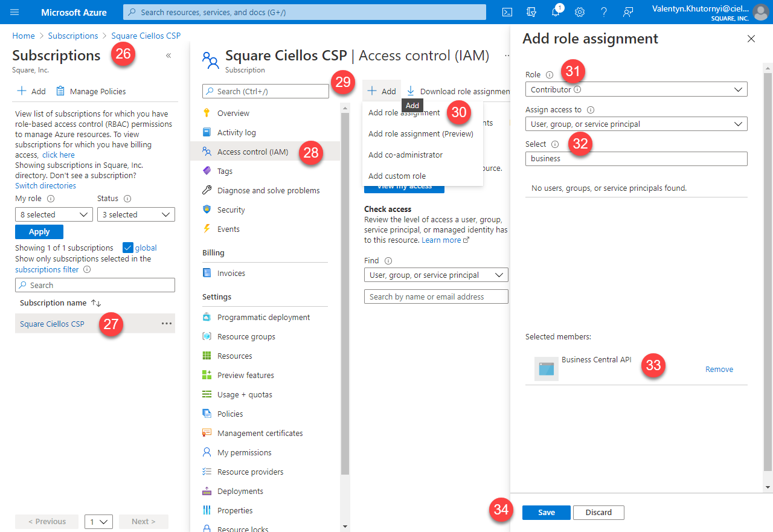Click the Status info icon
Viewport: 773px width, 532px height.
point(127,199)
